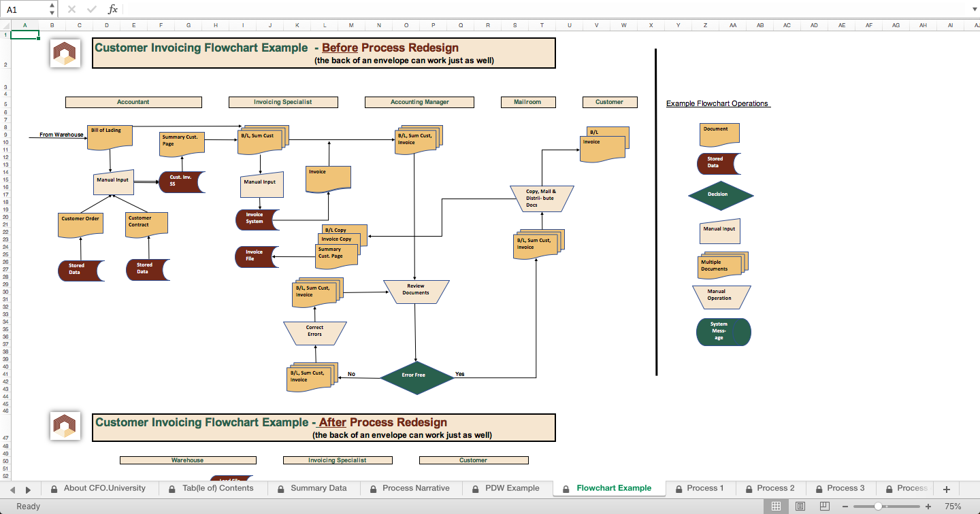
Task: Open the Name Box stepper arrows
Action: click(x=53, y=10)
